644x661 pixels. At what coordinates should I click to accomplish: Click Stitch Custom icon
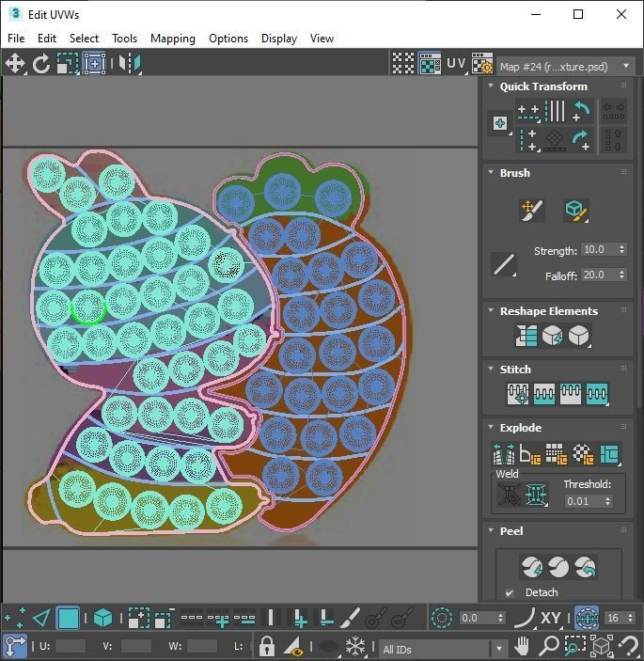point(597,394)
